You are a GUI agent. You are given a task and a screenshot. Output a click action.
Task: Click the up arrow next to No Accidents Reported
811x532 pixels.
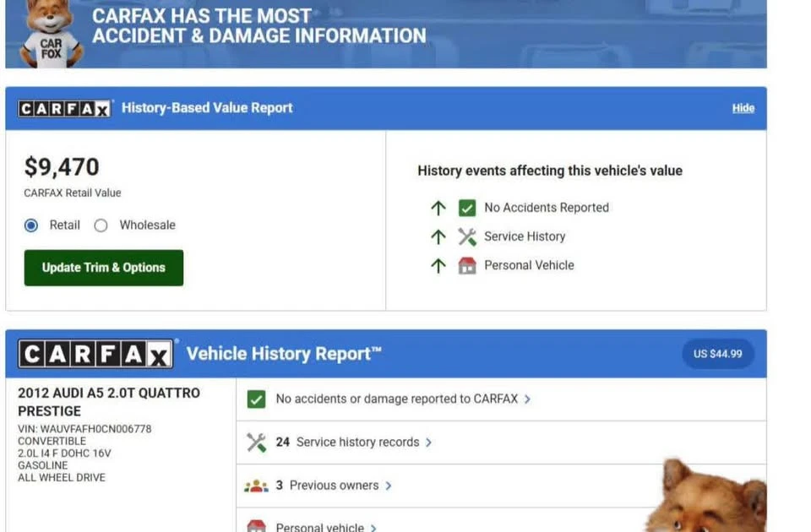pos(438,208)
